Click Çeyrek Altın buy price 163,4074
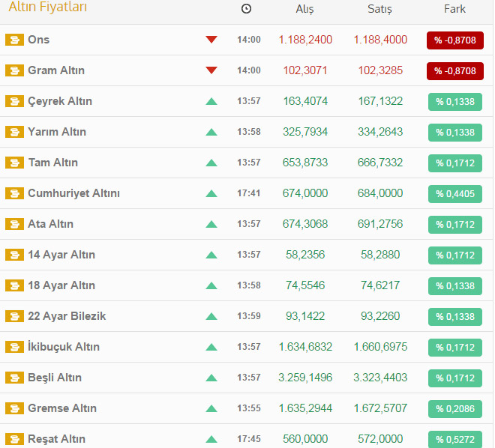This screenshot has width=495, height=448. [x=305, y=101]
